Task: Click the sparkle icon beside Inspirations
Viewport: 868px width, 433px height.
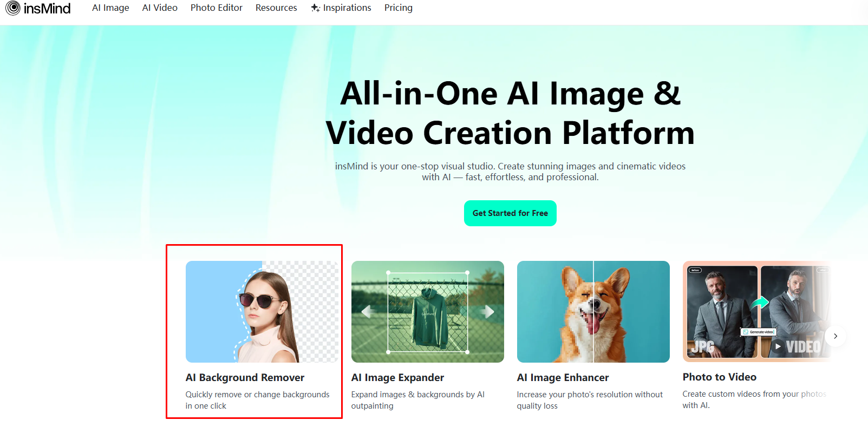Action: [x=315, y=8]
